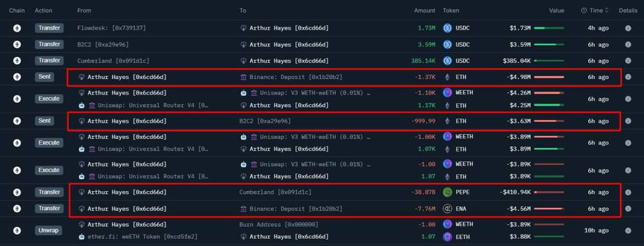
Task: Open details icon for the Unwrap row
Action: 628,231
